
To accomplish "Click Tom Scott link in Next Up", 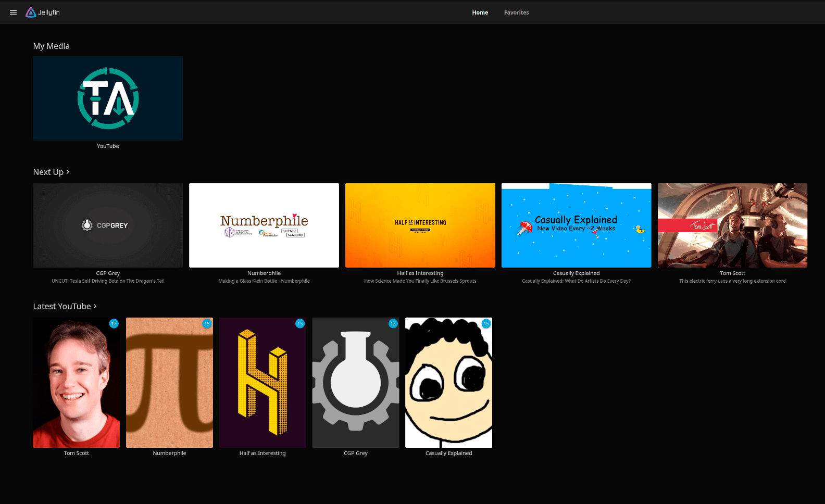I will click(732, 273).
